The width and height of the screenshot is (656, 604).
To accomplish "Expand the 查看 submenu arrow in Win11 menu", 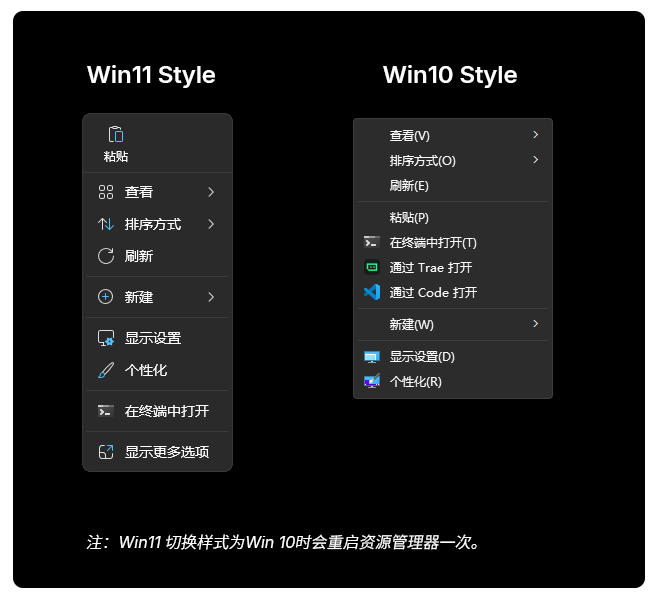I will coord(211,192).
